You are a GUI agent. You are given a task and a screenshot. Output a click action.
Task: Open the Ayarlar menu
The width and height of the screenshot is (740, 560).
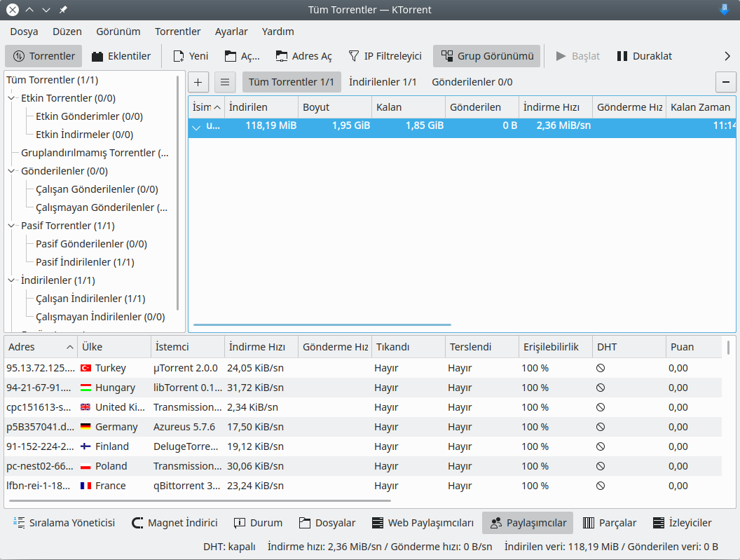[231, 32]
